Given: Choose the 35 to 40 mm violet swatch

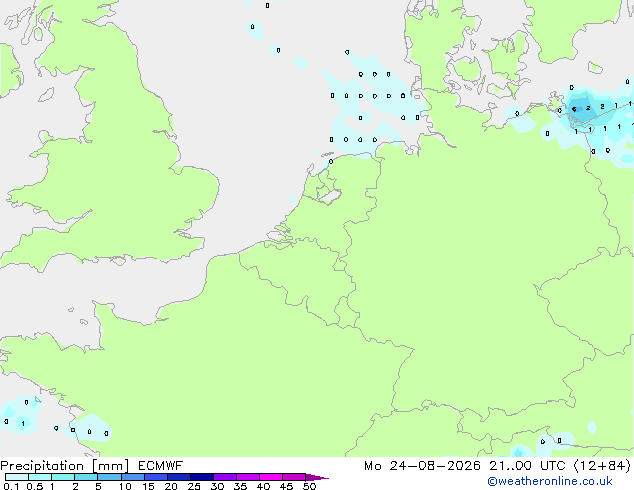Looking at the screenshot, I should 248,477.
